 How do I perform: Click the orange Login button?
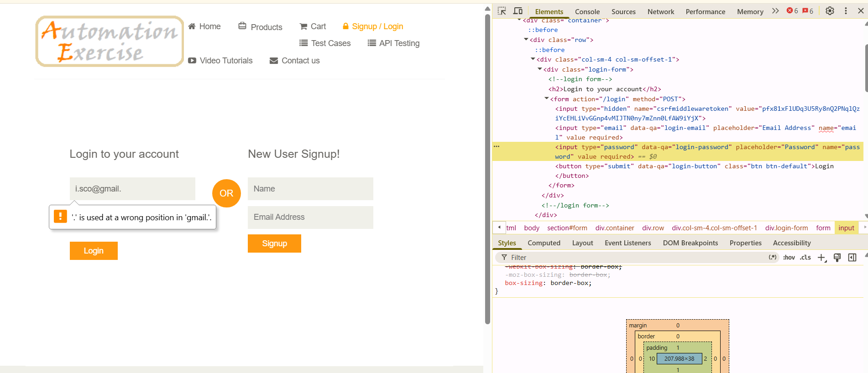click(94, 251)
